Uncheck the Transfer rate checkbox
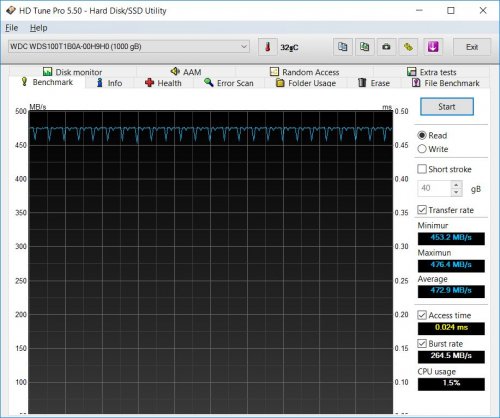The width and height of the screenshot is (500, 418). (x=422, y=210)
